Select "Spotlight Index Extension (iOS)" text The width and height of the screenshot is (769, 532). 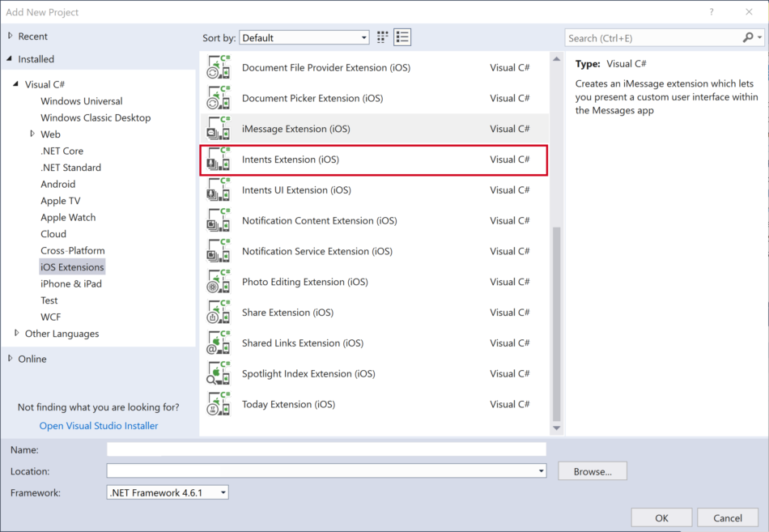point(308,373)
